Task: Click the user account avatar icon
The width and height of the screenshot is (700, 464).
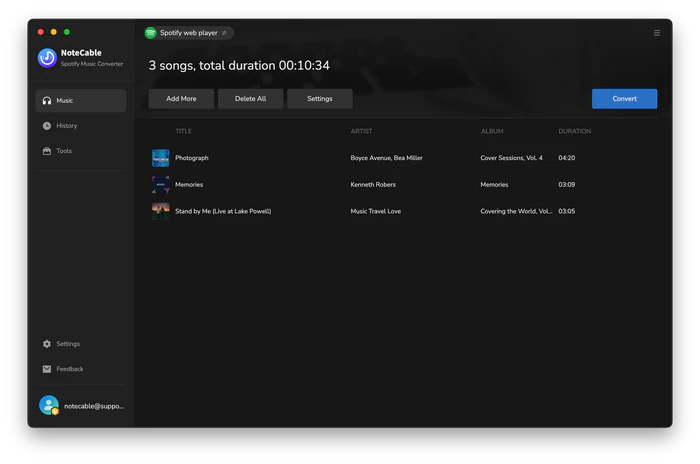Action: point(49,405)
